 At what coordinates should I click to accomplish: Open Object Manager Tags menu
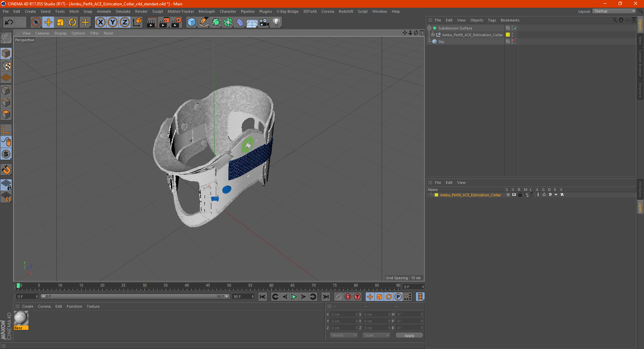coord(492,20)
